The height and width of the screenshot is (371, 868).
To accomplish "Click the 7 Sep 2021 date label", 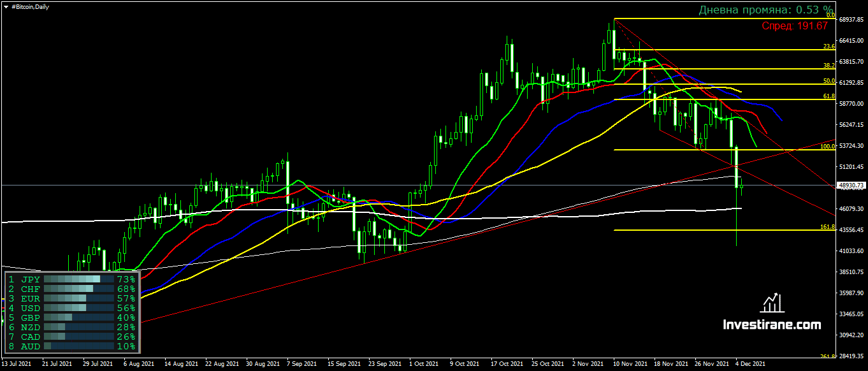I will point(301,364).
